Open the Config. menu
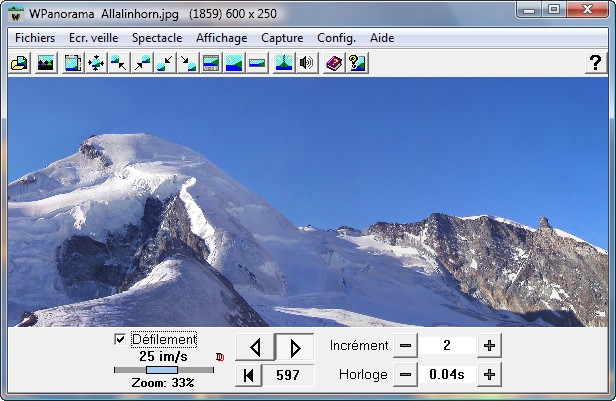Screen dimensions: 616x401 click(336, 38)
